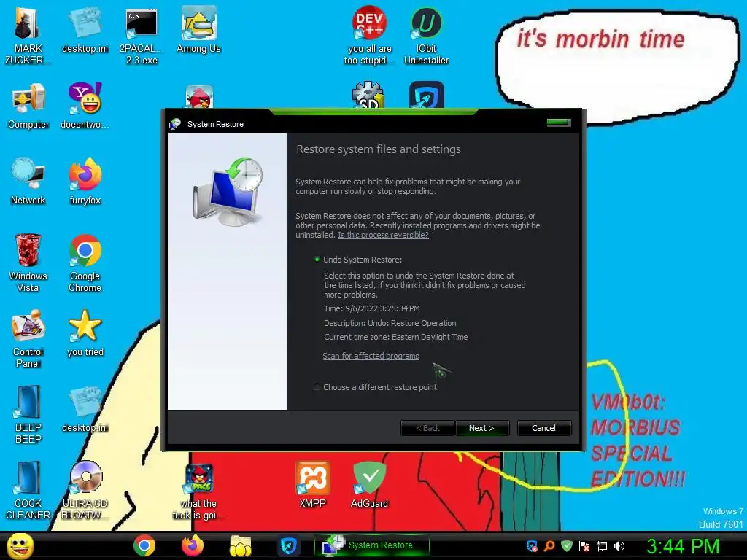The image size is (747, 560).
Task: Open the red Angry Birds icon behind dialog
Action: [199, 97]
